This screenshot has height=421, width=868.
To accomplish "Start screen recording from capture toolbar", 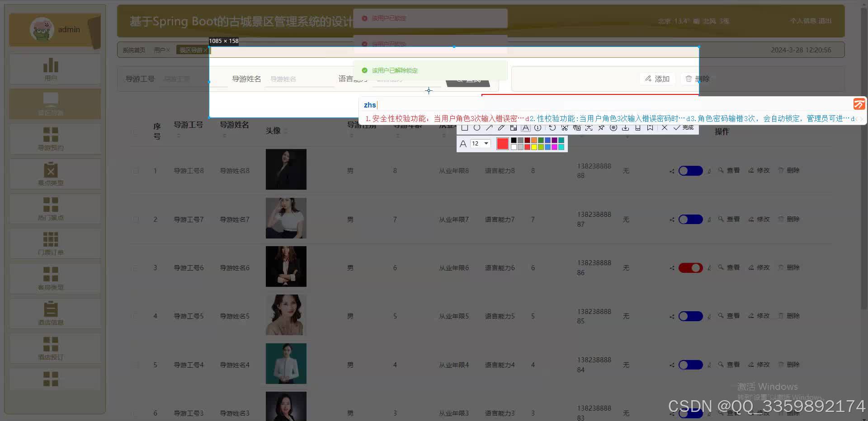I will [613, 128].
